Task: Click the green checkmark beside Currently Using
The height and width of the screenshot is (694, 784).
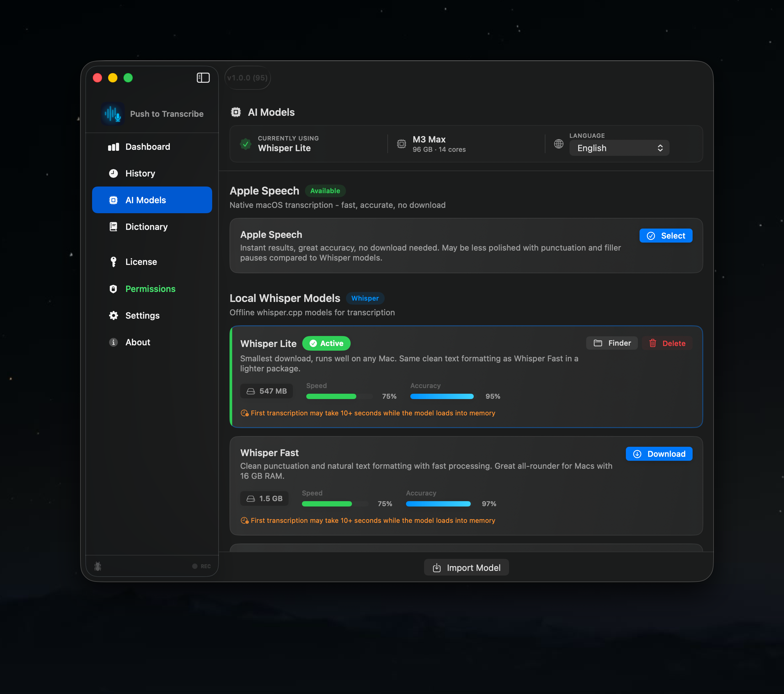Action: pyautogui.click(x=246, y=144)
